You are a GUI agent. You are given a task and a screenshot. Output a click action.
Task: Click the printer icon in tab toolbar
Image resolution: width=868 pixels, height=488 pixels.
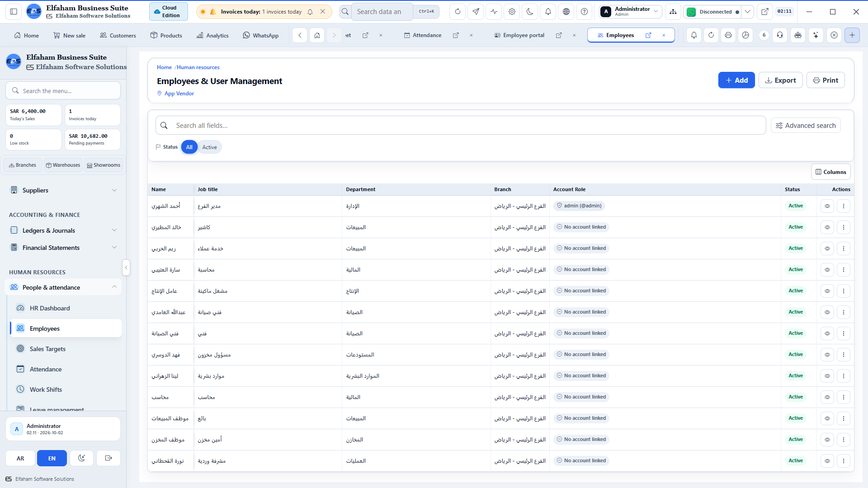click(728, 35)
